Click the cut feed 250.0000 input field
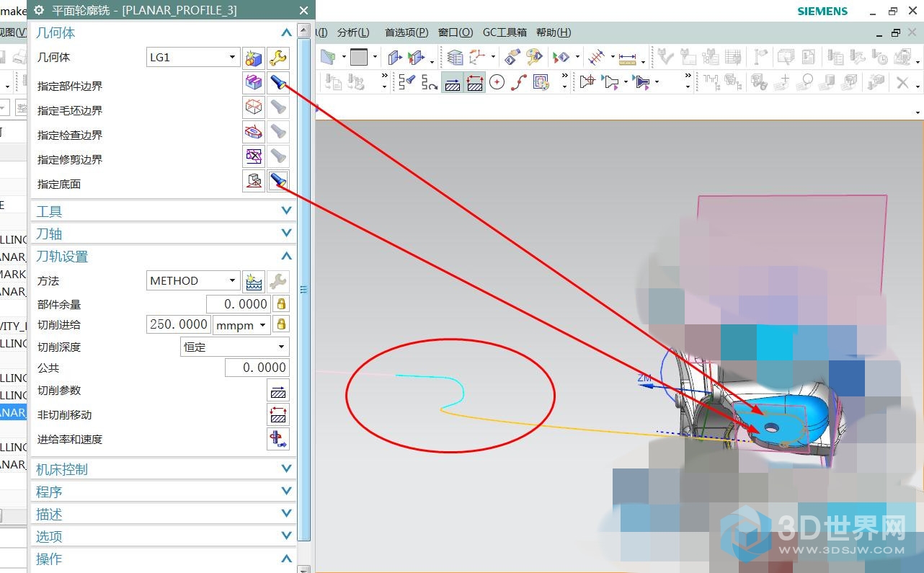Image resolution: width=924 pixels, height=573 pixels. pos(179,324)
